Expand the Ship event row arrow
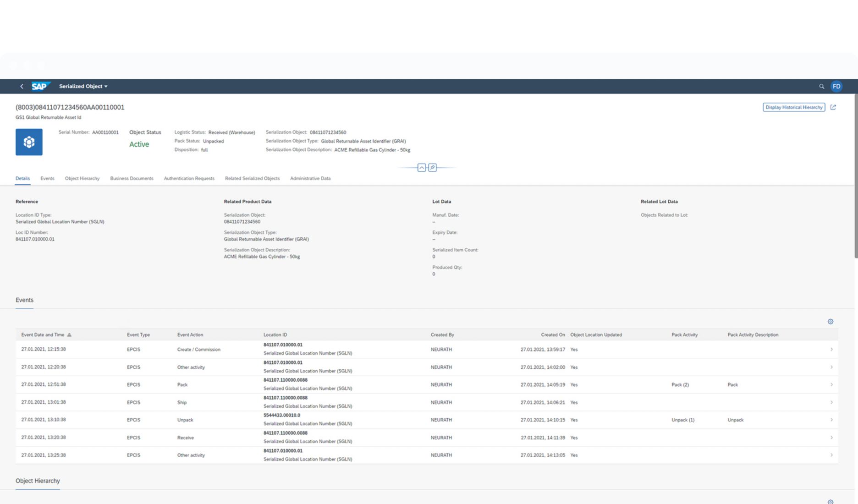 point(831,402)
